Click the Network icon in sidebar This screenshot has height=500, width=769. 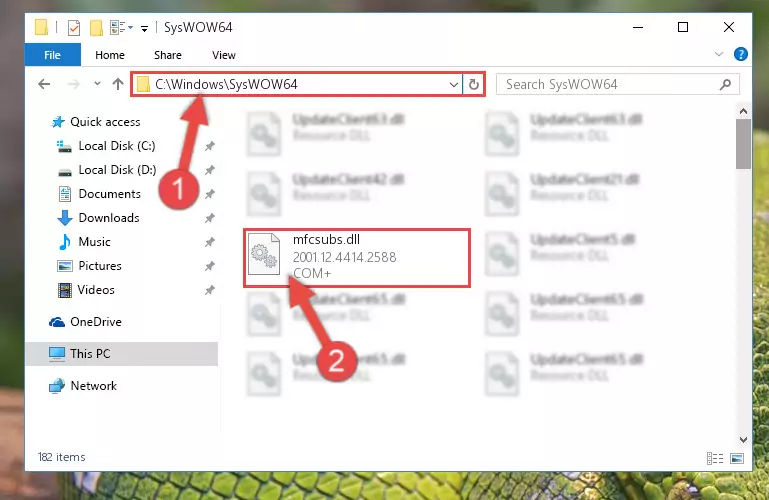pos(57,386)
